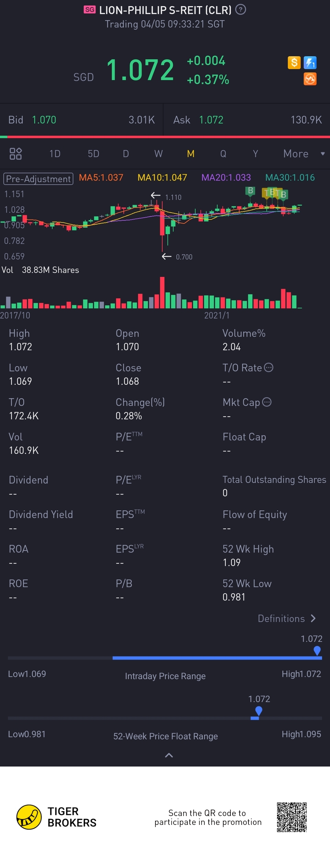The height and width of the screenshot is (868, 330).
Task: Toggle the Pre-Adjustment price setting
Action: (x=38, y=178)
